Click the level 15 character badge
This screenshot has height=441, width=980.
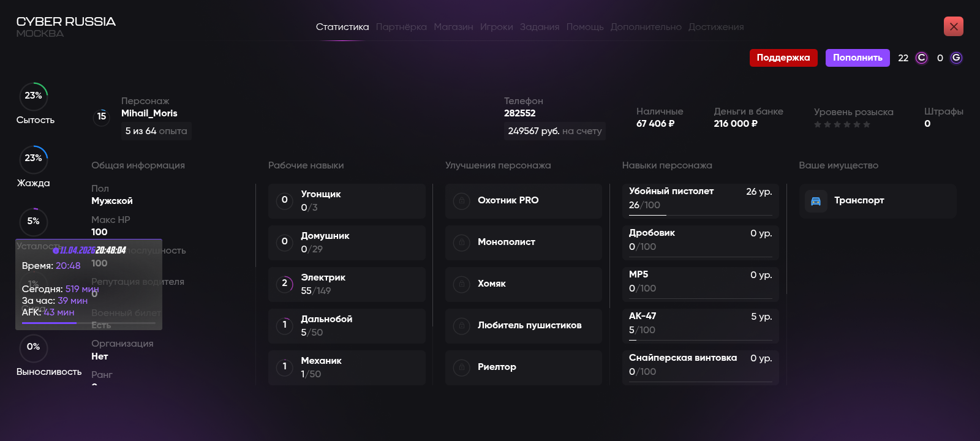[x=102, y=116]
